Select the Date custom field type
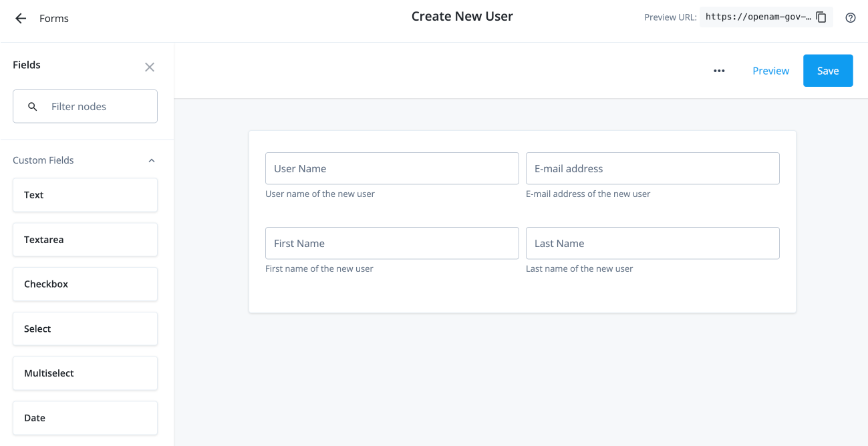The height and width of the screenshot is (446, 868). tap(85, 417)
